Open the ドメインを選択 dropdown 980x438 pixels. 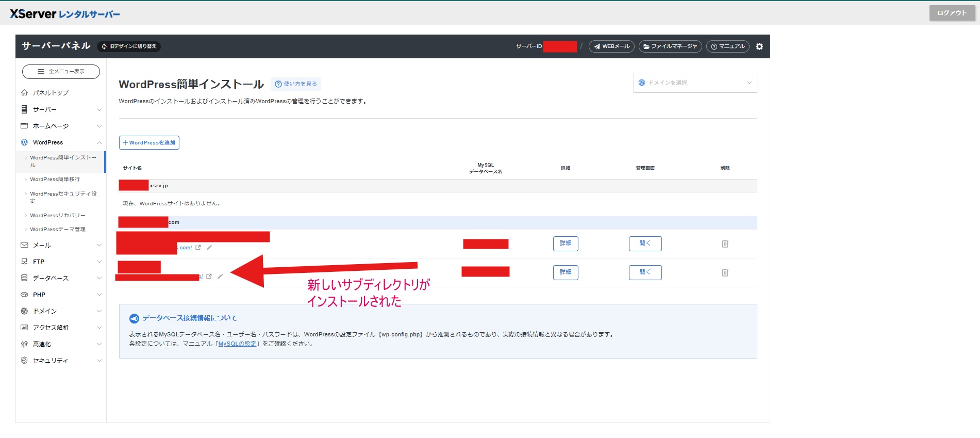[695, 83]
